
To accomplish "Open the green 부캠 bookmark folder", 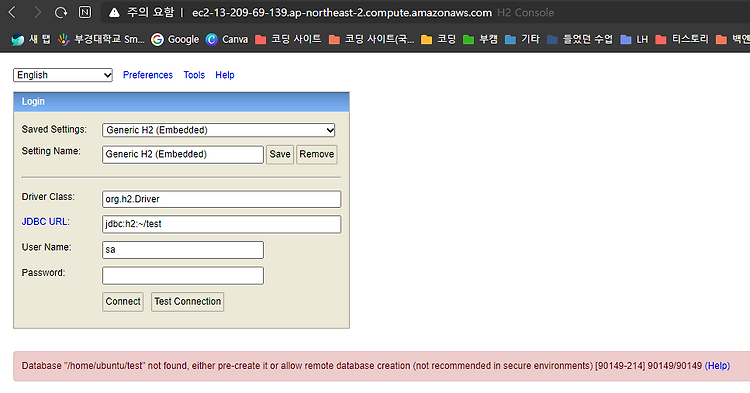I will 480,39.
